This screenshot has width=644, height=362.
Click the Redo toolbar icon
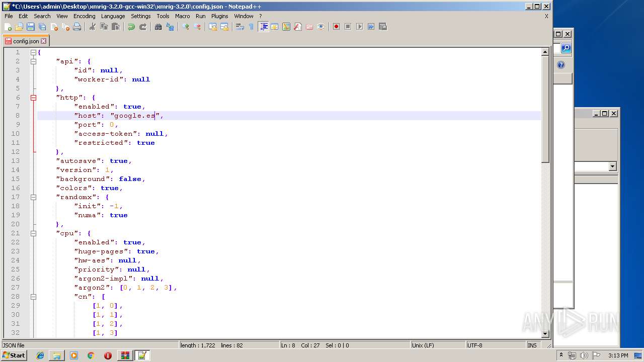[x=143, y=27]
